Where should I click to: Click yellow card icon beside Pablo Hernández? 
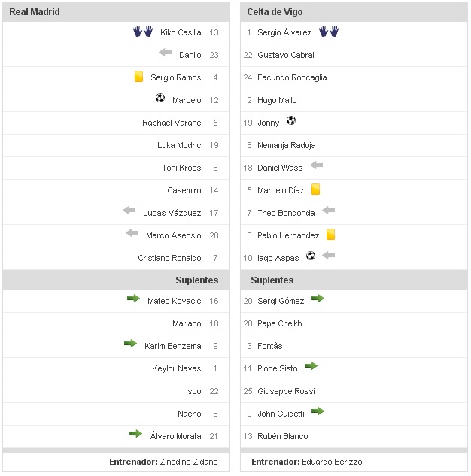pos(330,235)
